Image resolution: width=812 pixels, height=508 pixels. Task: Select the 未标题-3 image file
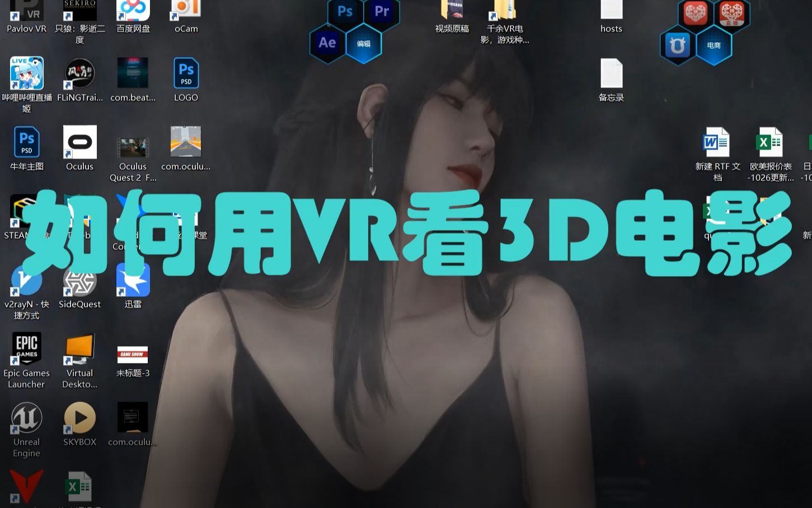click(x=133, y=355)
